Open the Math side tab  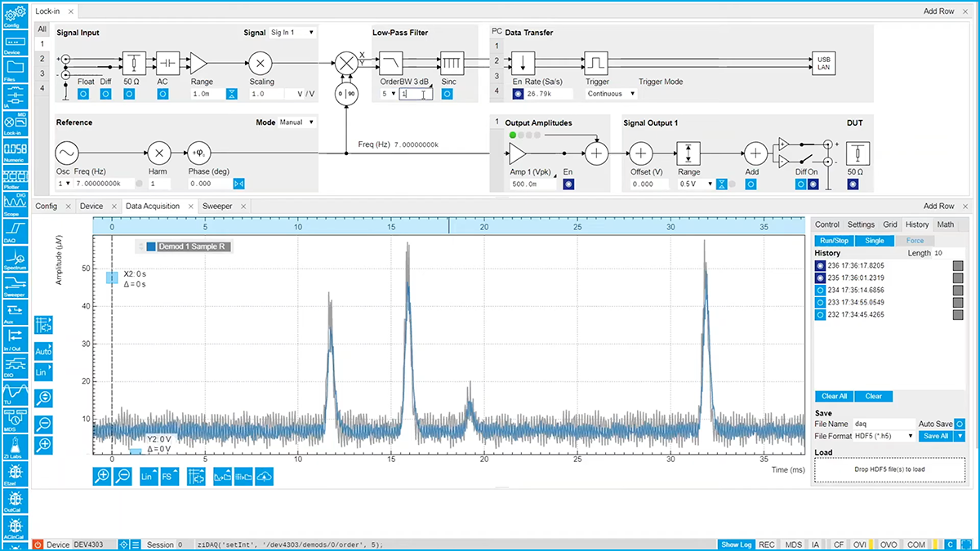coord(945,224)
